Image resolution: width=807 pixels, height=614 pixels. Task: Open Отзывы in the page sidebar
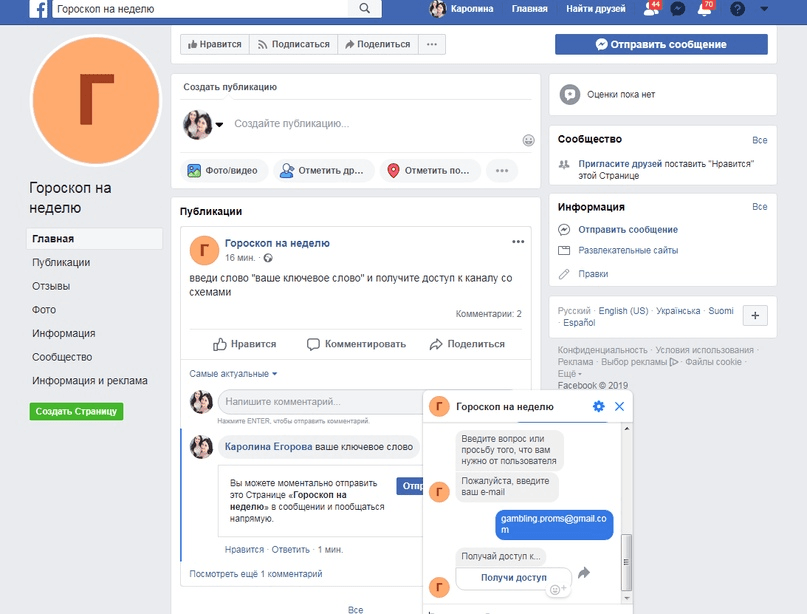pos(51,286)
